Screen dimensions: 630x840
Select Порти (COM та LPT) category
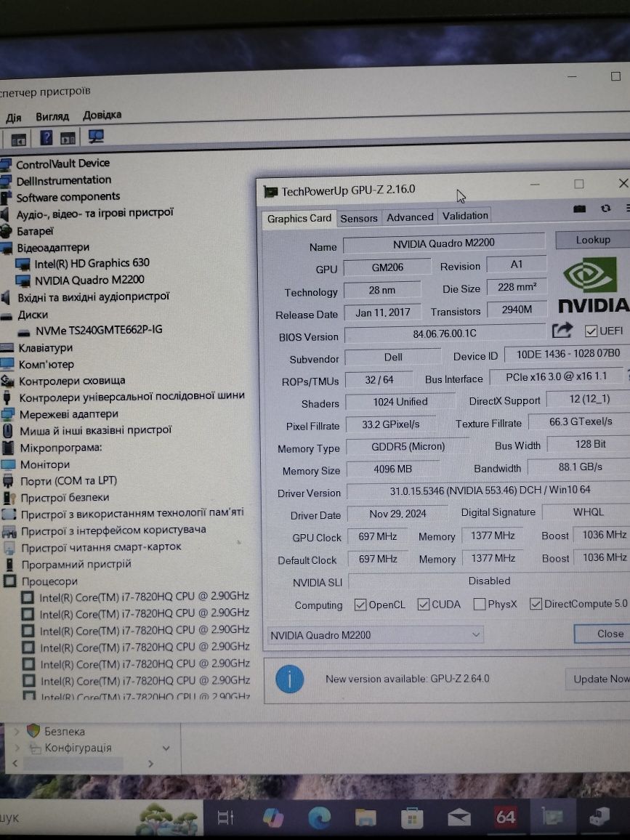[68, 481]
